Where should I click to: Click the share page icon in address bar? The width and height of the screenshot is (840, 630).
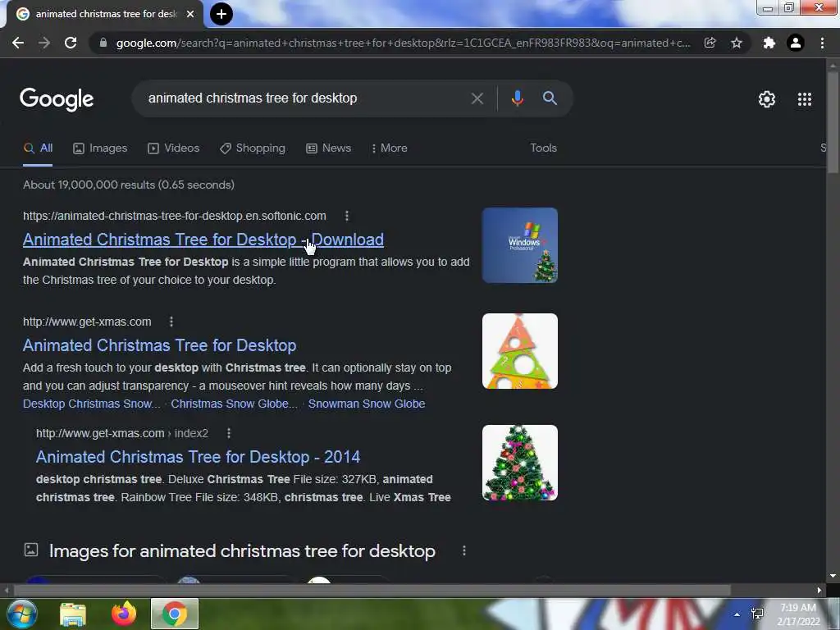710,43
